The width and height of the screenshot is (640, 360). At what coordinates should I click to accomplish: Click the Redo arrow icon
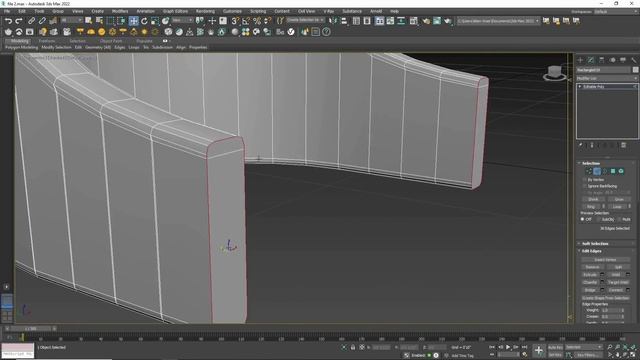coord(19,20)
